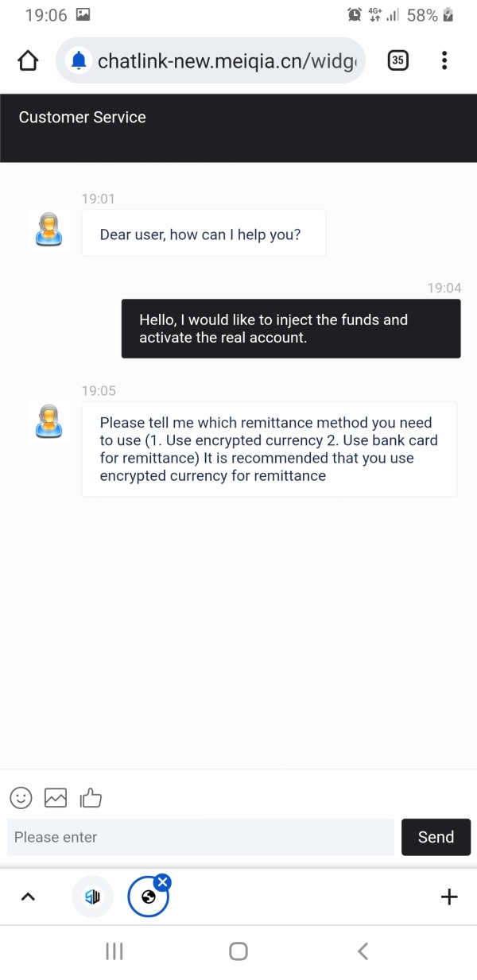Tap the image upload icon
This screenshot has height=980, width=477.
[56, 797]
